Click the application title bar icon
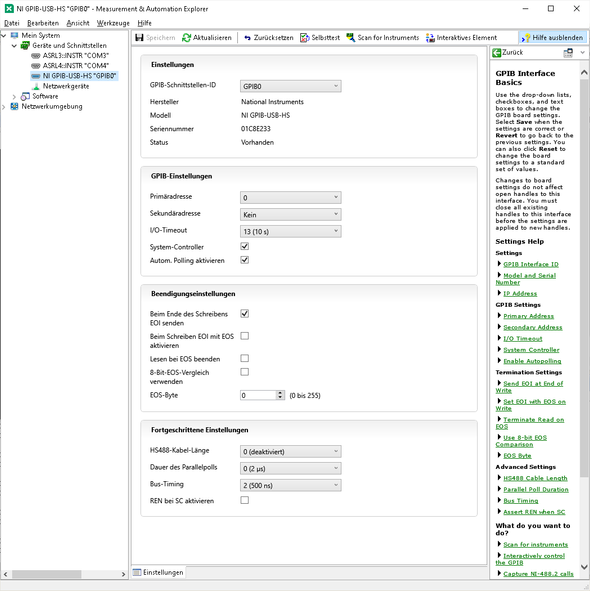This screenshot has width=590, height=591. coord(9,9)
